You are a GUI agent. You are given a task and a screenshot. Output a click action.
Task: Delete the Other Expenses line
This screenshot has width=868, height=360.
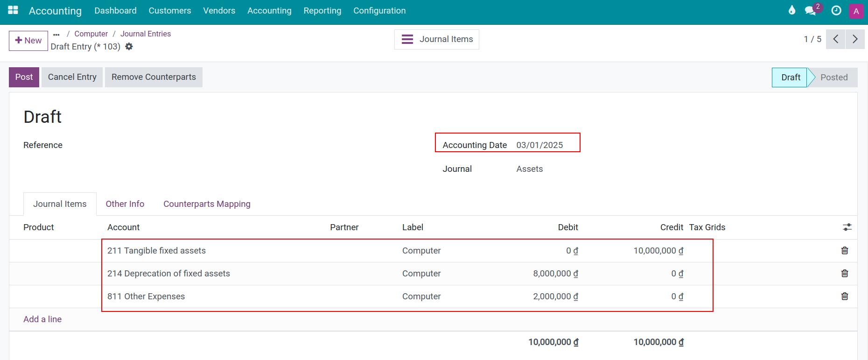(x=844, y=296)
